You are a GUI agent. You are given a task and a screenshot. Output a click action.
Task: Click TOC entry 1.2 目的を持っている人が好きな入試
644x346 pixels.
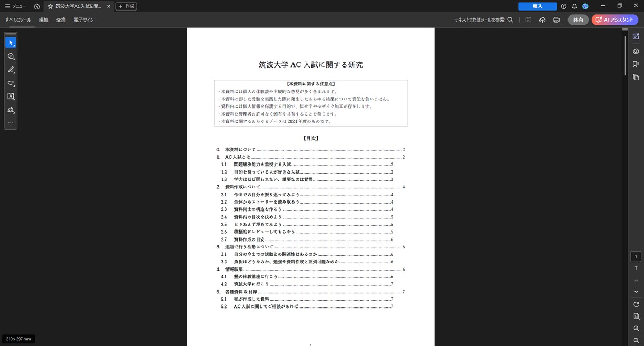point(307,172)
